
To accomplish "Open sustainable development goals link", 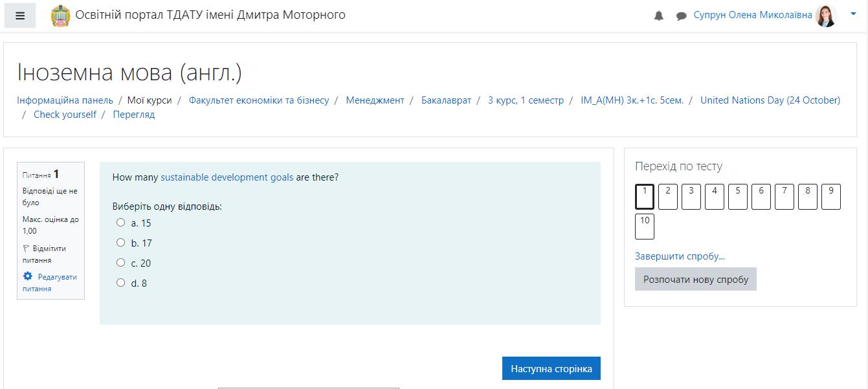I will [x=227, y=177].
